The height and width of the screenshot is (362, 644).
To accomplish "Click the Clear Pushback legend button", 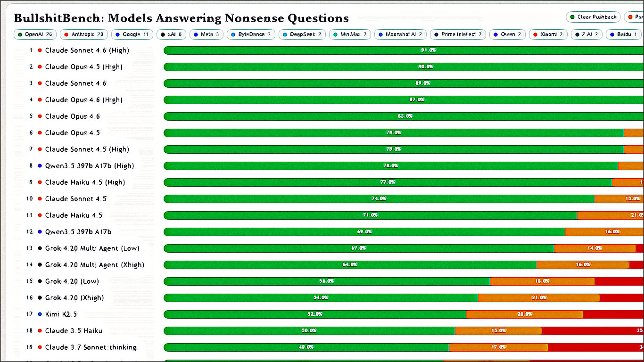I will tap(593, 17).
